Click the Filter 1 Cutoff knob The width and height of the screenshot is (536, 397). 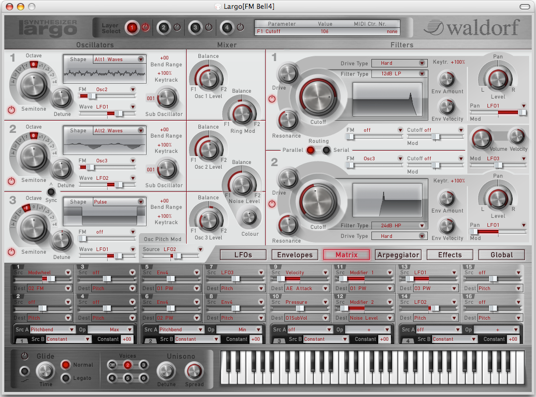318,98
